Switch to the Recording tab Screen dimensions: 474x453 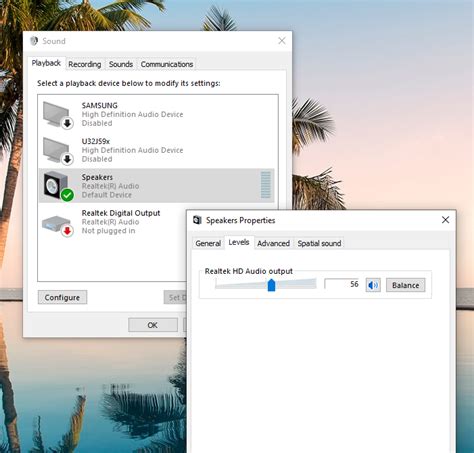click(85, 64)
